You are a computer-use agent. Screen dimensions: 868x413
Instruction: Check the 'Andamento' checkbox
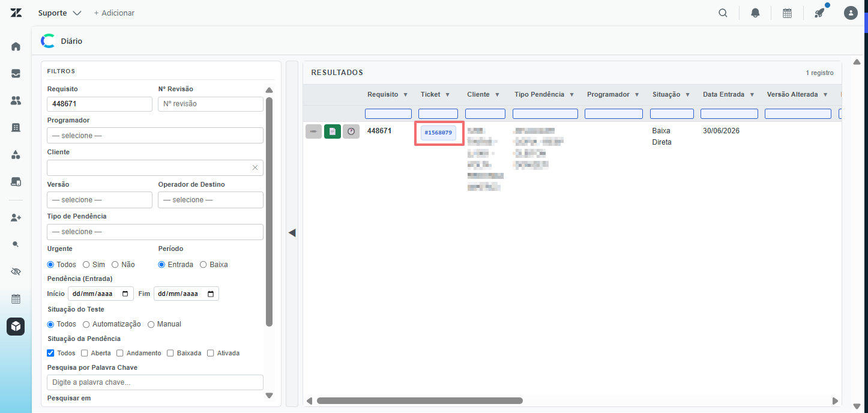(120, 353)
